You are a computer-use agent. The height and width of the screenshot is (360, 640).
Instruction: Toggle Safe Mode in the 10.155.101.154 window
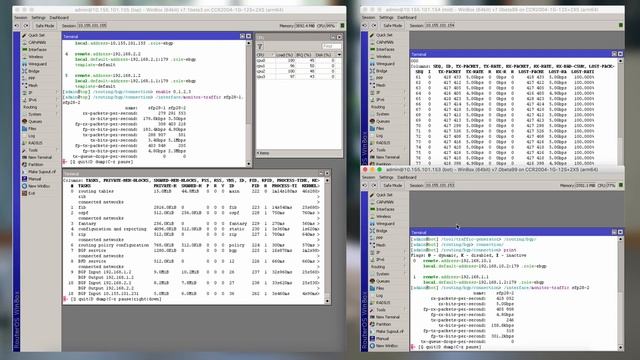pyautogui.click(x=392, y=26)
